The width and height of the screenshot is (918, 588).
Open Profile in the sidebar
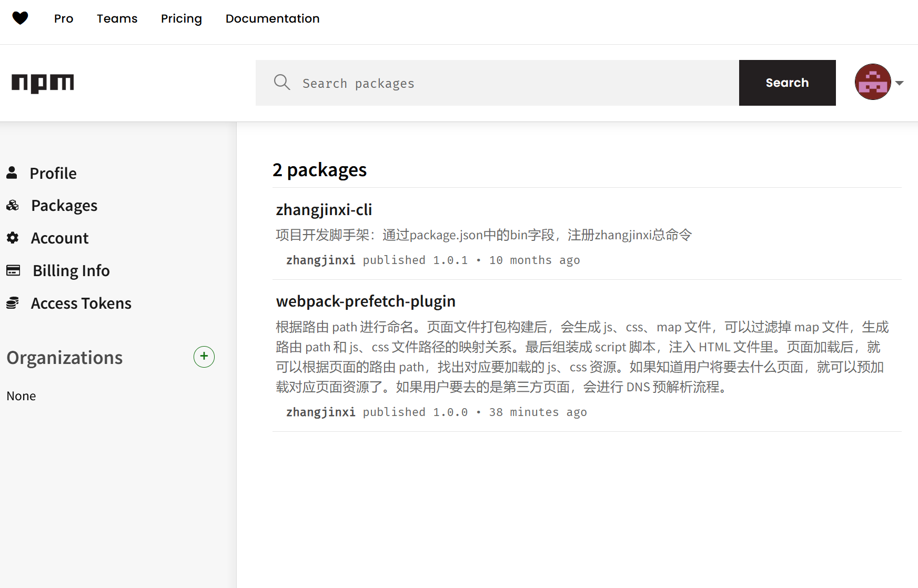pos(53,173)
